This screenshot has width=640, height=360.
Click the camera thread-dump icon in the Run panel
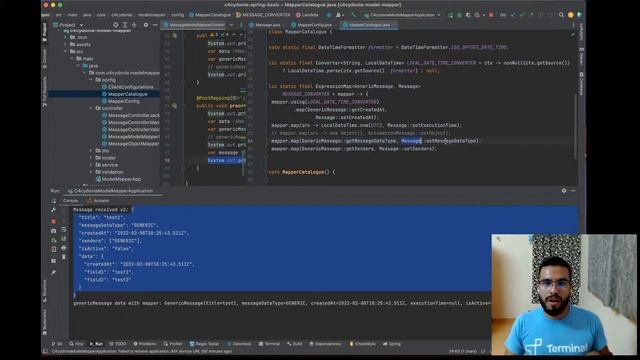click(53, 231)
